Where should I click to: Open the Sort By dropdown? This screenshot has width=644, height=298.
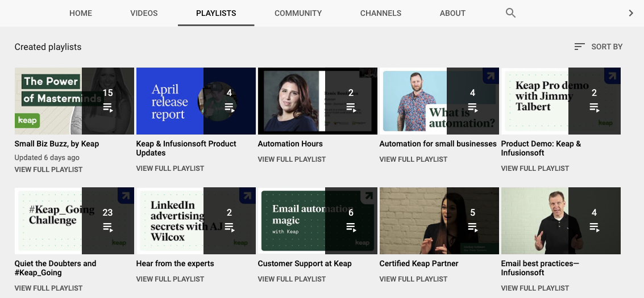point(598,47)
